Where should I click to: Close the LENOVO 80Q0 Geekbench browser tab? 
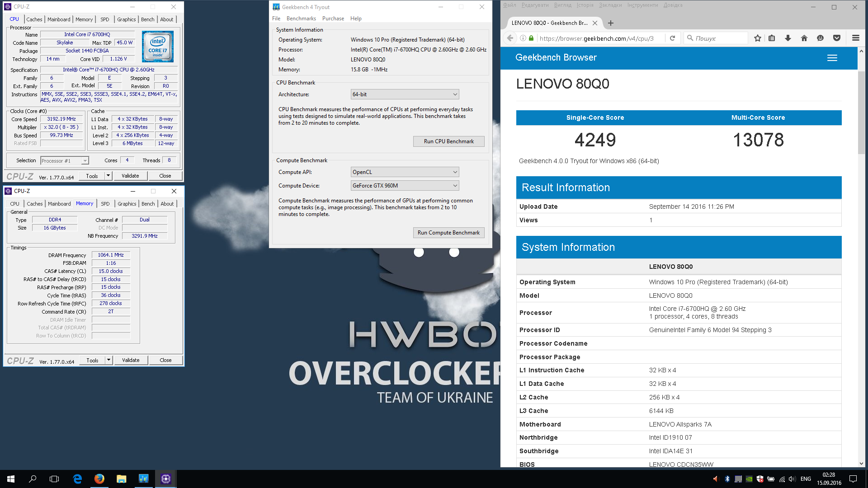pos(595,23)
